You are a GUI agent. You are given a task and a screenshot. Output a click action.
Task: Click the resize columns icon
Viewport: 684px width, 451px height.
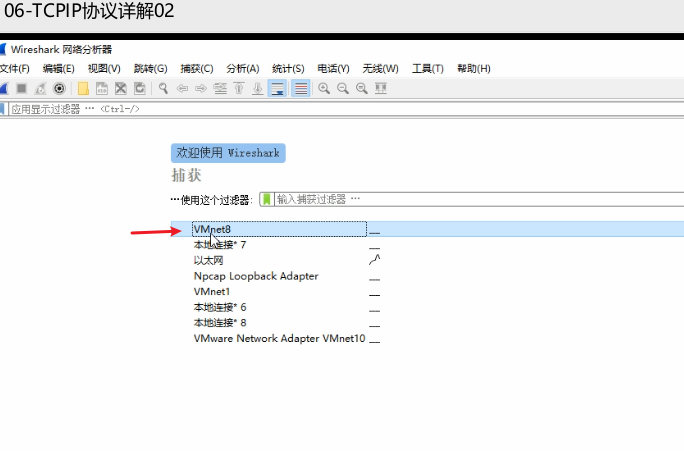pyautogui.click(x=381, y=88)
